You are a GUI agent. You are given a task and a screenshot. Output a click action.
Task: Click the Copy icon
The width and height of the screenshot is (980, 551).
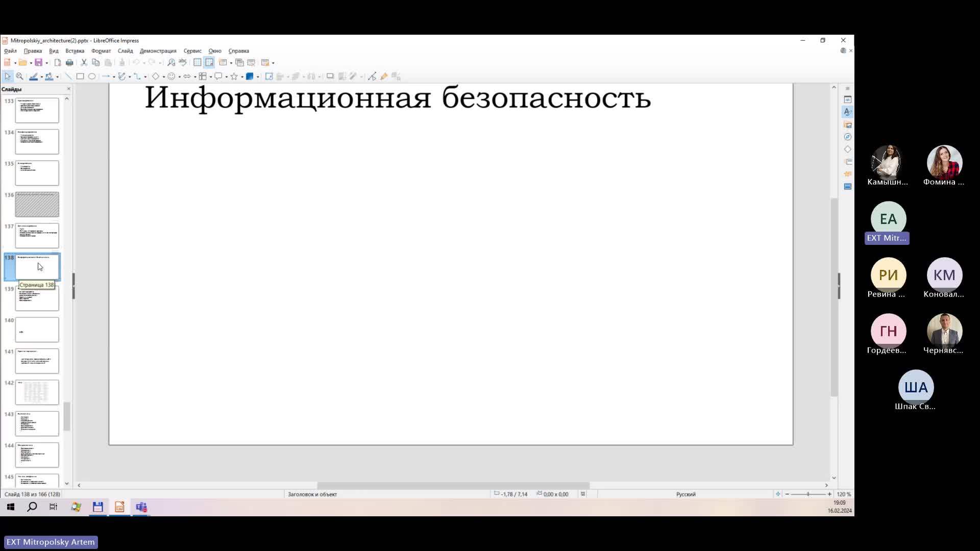96,63
